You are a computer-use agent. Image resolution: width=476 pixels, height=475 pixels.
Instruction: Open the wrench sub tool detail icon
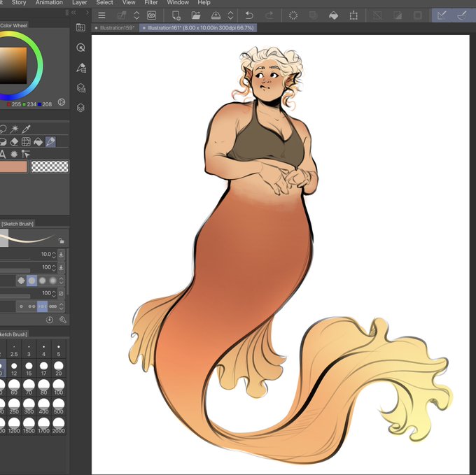coord(63,320)
